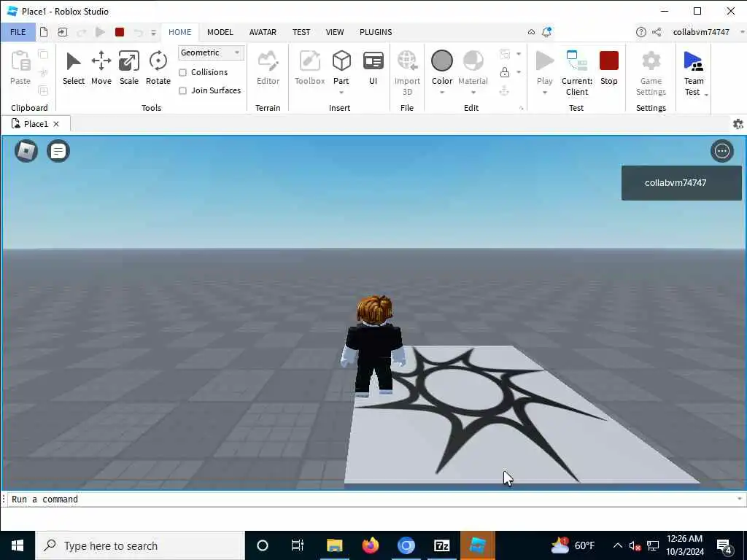The width and height of the screenshot is (747, 560).
Task: Open the FILE menu
Action: pyautogui.click(x=18, y=32)
